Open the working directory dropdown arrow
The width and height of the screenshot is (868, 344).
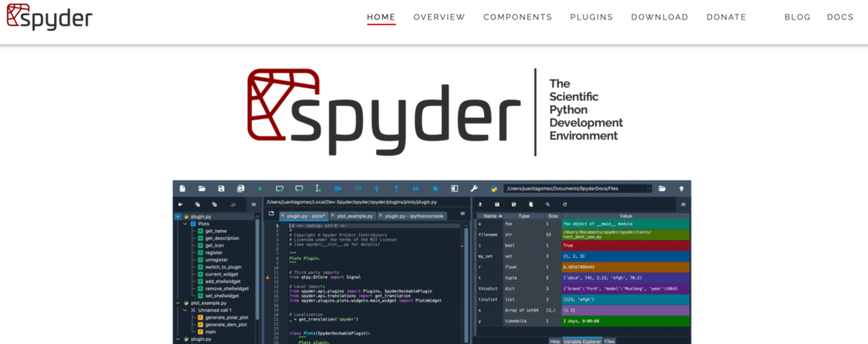(649, 189)
